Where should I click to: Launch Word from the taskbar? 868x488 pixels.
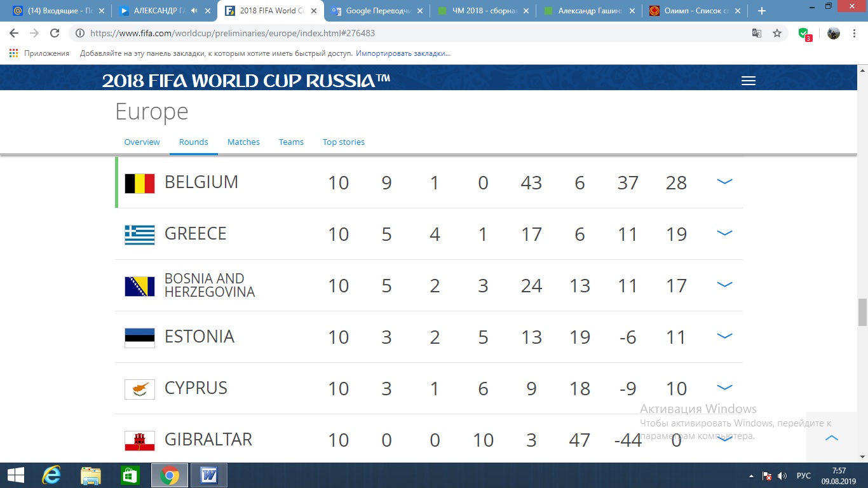click(208, 475)
